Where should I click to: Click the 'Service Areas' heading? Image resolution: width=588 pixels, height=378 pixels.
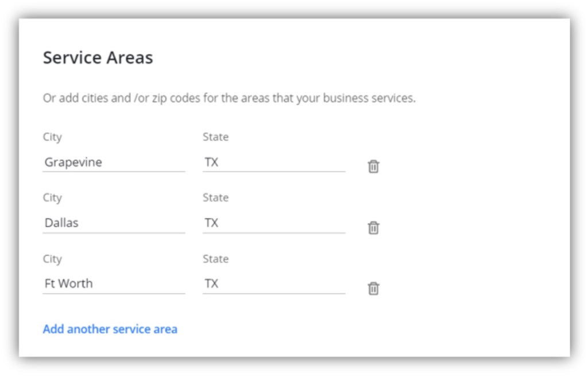98,58
